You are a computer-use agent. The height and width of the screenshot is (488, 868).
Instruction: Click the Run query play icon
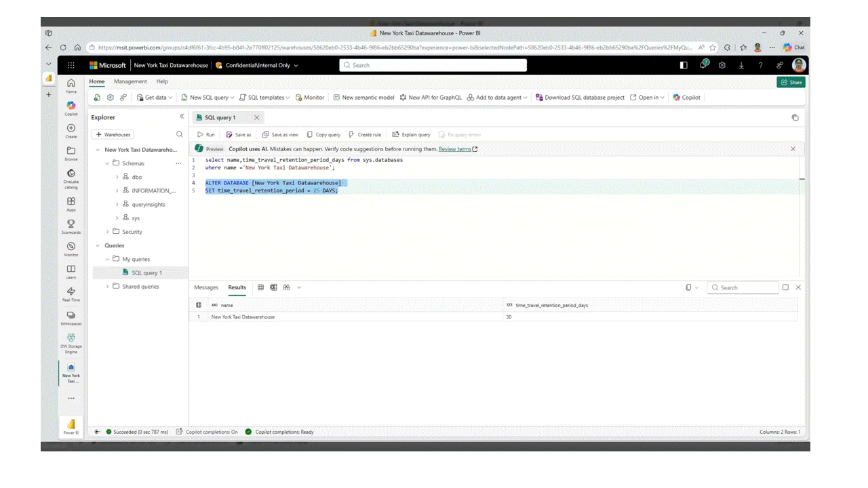tap(205, 135)
